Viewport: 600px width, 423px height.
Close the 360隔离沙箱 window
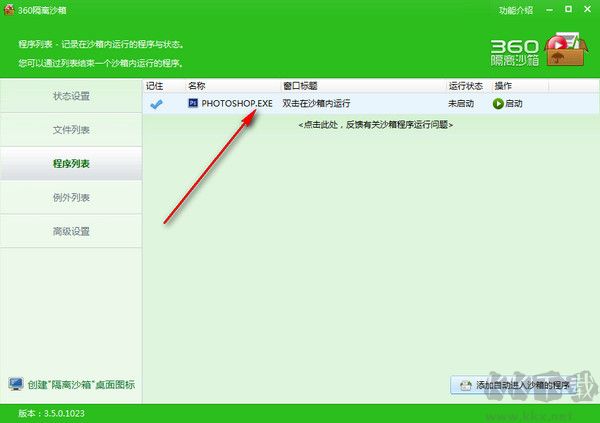pos(587,9)
